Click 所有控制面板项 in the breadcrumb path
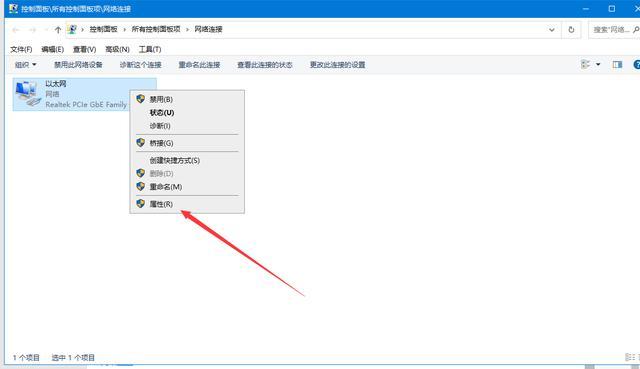The height and width of the screenshot is (369, 640). [x=156, y=29]
